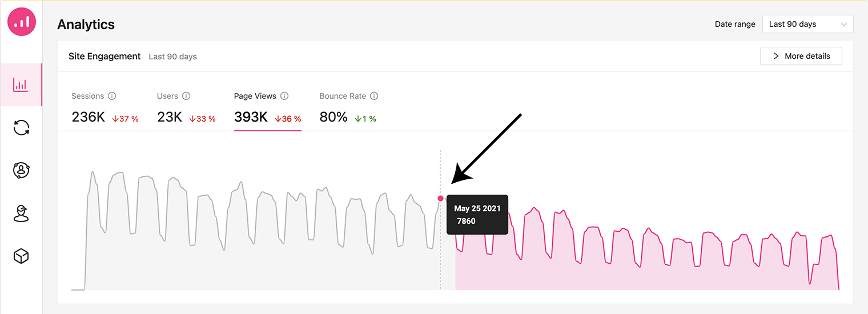Select the Users metric tab
Viewport: 868px width, 314px height.
tap(186, 107)
